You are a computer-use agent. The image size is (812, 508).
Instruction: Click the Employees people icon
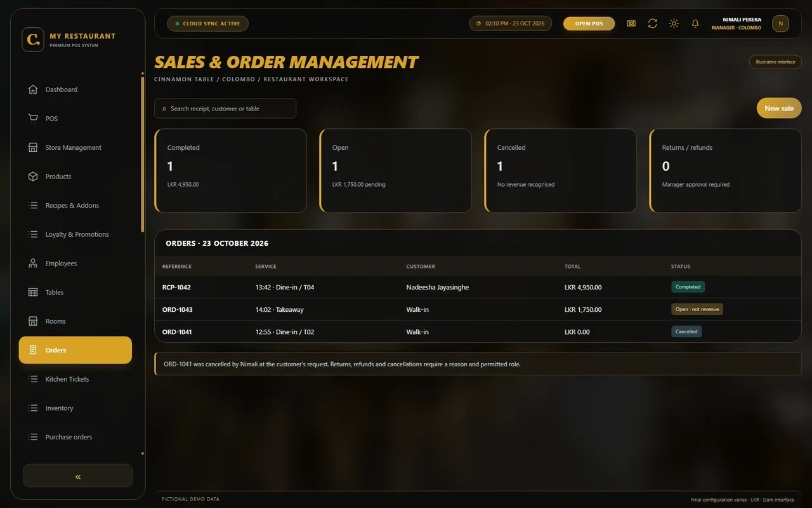click(x=33, y=264)
